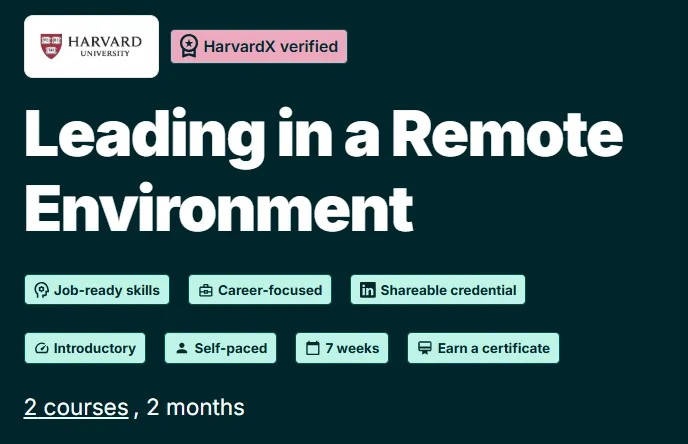Open the 2 courses link

click(76, 408)
